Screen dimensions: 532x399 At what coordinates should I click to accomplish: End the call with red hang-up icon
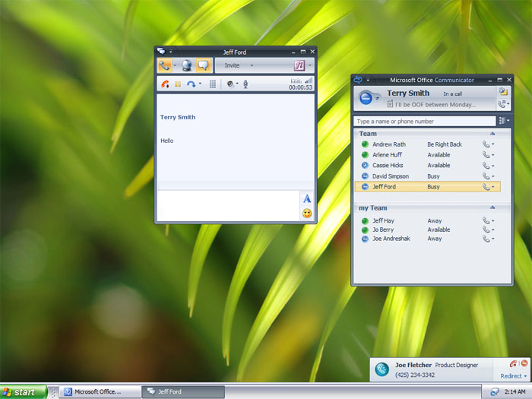(165, 84)
